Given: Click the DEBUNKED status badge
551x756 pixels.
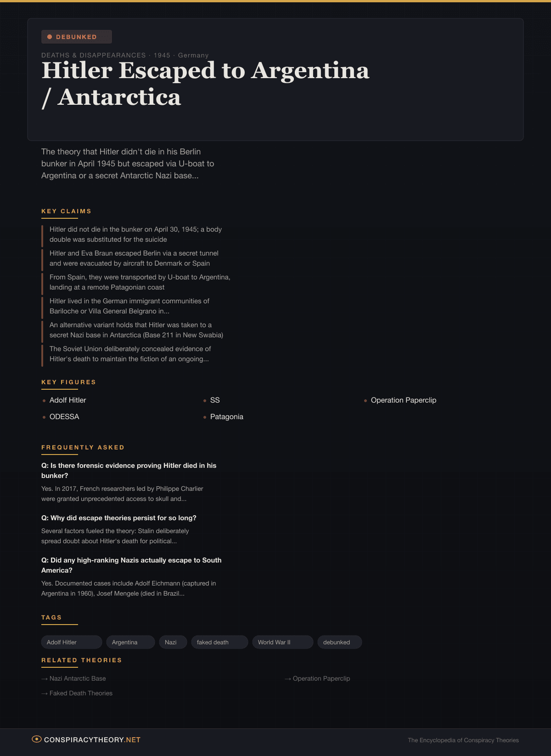Looking at the screenshot, I should (77, 37).
